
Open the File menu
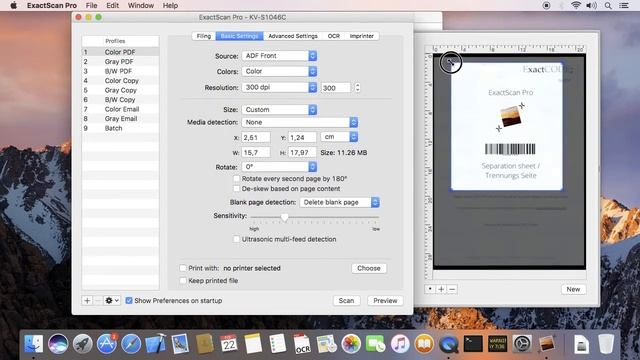coord(91,5)
